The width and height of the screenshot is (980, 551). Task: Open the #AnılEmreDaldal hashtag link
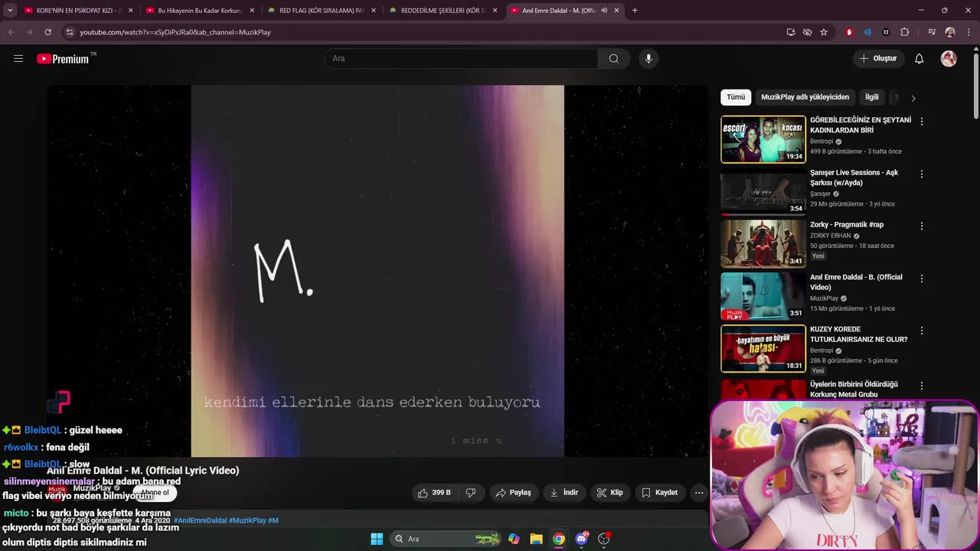(x=201, y=520)
